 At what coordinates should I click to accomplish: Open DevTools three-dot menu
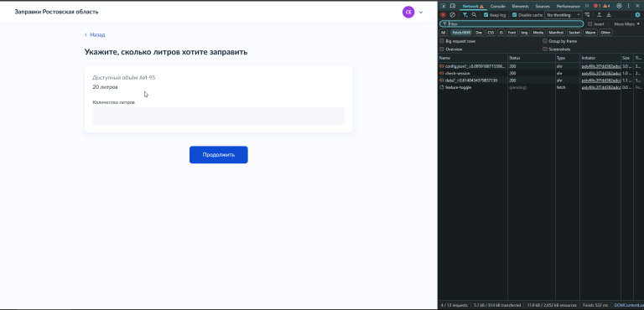pyautogui.click(x=628, y=6)
